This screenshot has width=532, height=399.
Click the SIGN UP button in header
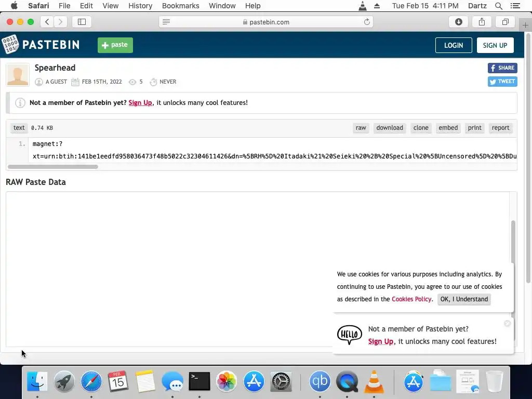click(495, 45)
